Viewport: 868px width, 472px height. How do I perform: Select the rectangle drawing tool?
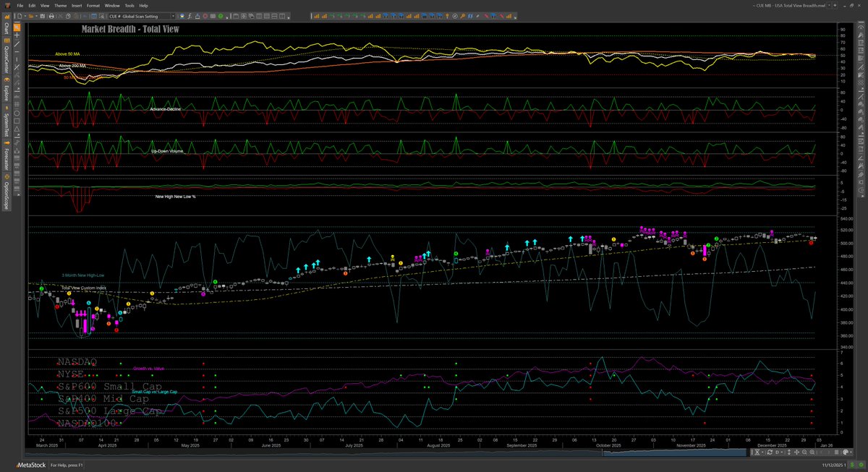(x=17, y=121)
